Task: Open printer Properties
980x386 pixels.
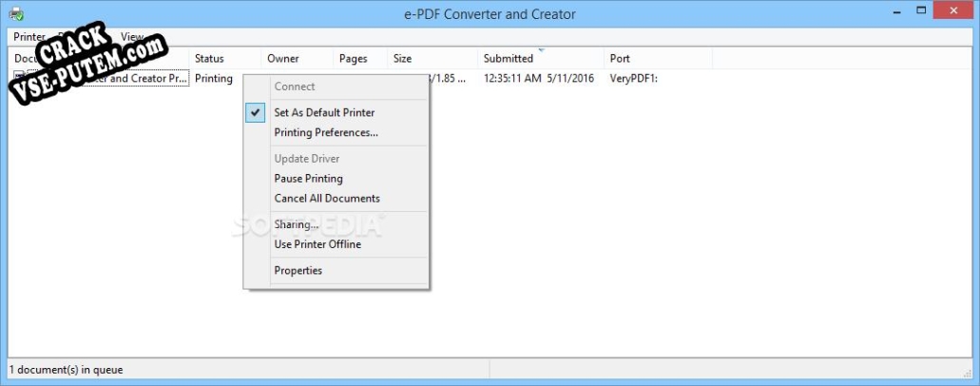Action: coord(298,270)
